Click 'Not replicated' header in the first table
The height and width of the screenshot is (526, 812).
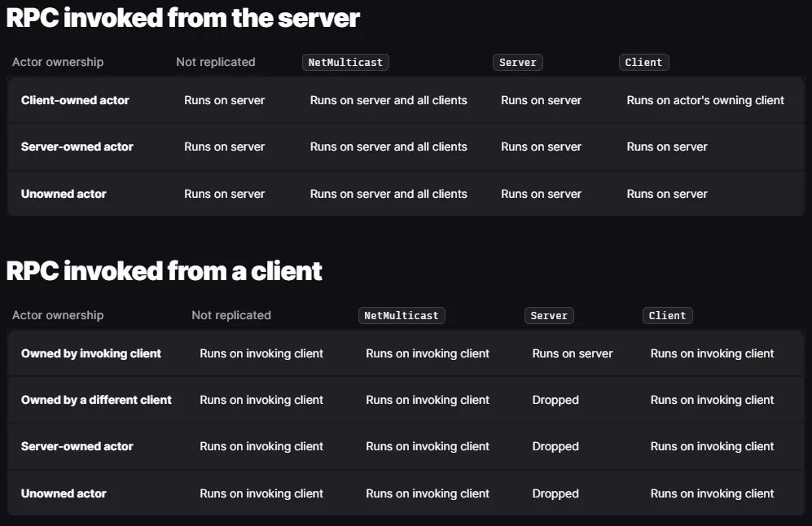pos(216,62)
